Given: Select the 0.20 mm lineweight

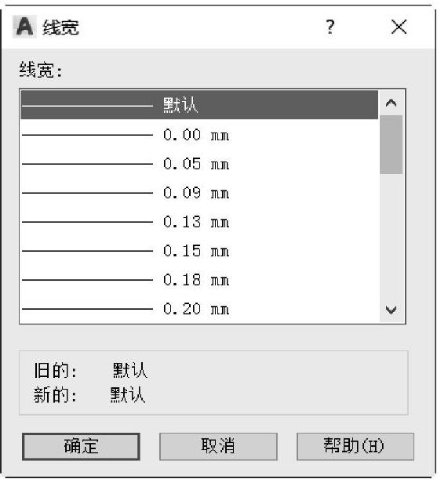Looking at the screenshot, I should [x=199, y=309].
